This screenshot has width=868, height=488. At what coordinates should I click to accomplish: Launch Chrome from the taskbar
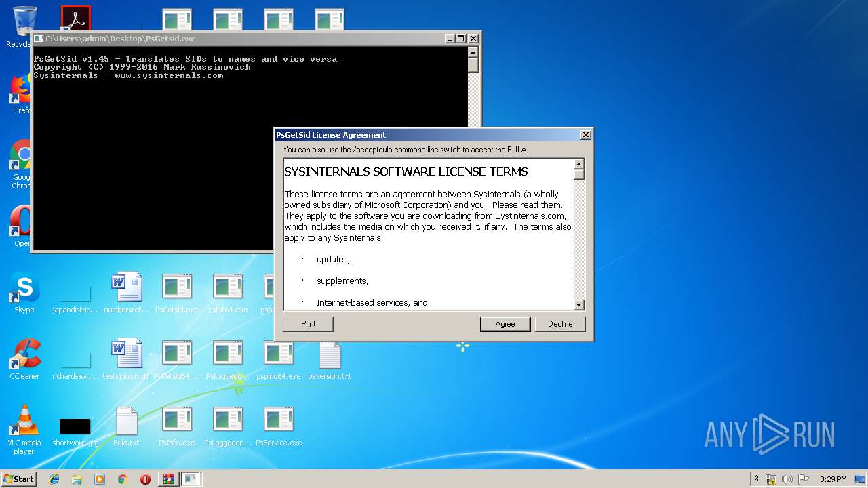[122, 479]
